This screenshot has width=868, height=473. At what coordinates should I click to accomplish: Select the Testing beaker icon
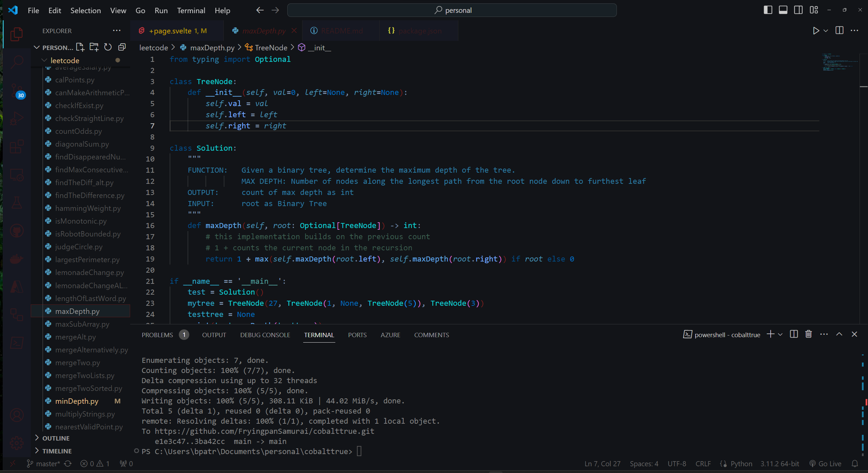click(x=16, y=202)
